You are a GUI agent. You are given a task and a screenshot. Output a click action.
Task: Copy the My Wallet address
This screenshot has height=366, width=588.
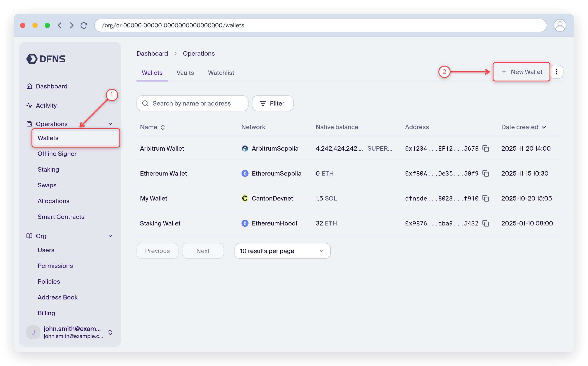point(486,198)
